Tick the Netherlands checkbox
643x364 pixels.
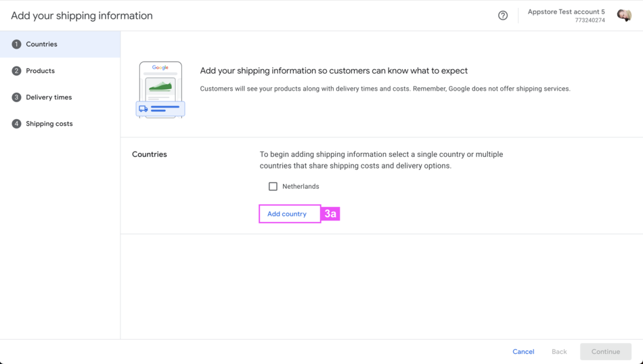click(273, 187)
